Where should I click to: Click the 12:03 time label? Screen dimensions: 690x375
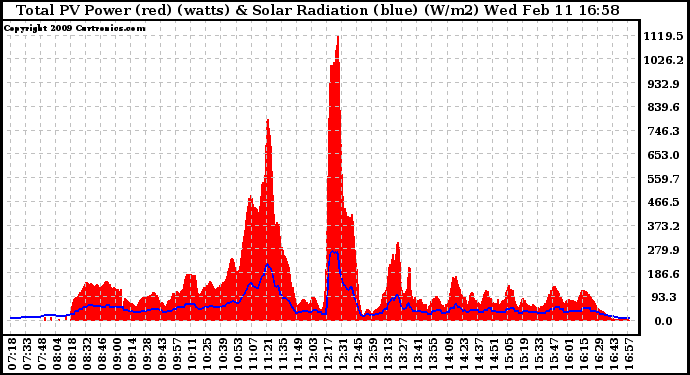[x=313, y=354]
